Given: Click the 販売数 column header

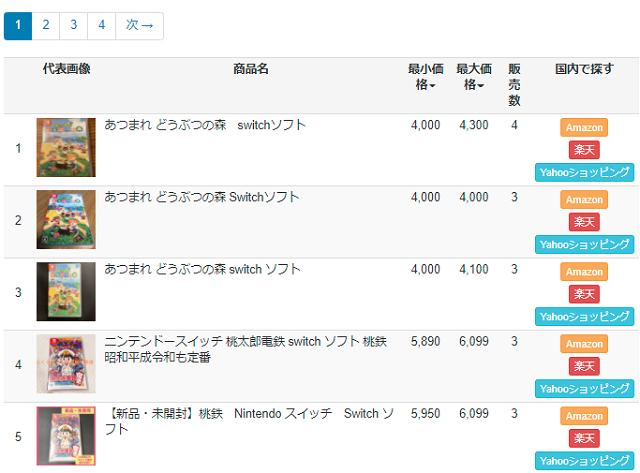Looking at the screenshot, I should click(x=514, y=84).
